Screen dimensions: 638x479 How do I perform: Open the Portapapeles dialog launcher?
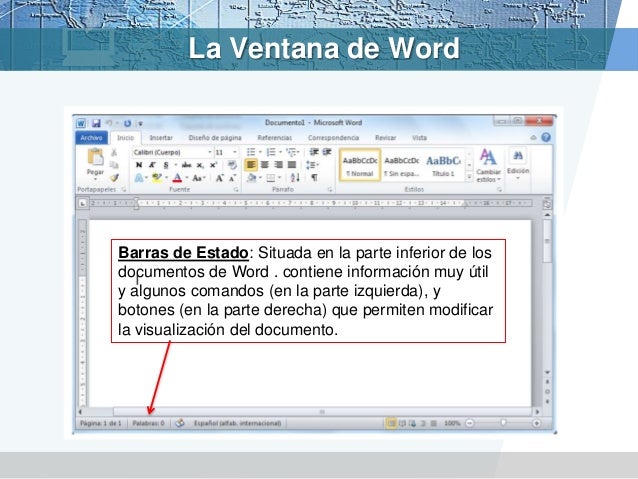pyautogui.click(x=124, y=190)
